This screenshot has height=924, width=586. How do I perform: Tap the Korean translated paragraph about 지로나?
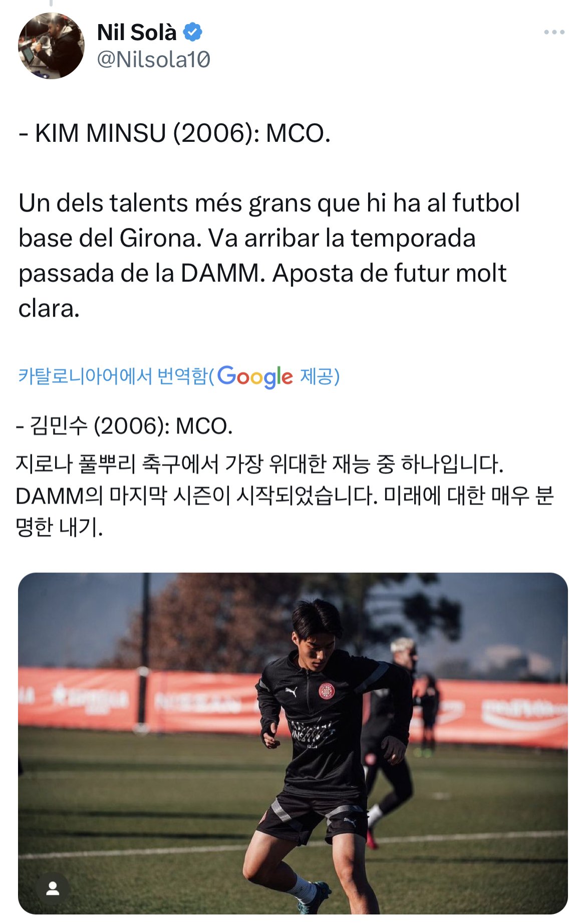click(x=284, y=495)
